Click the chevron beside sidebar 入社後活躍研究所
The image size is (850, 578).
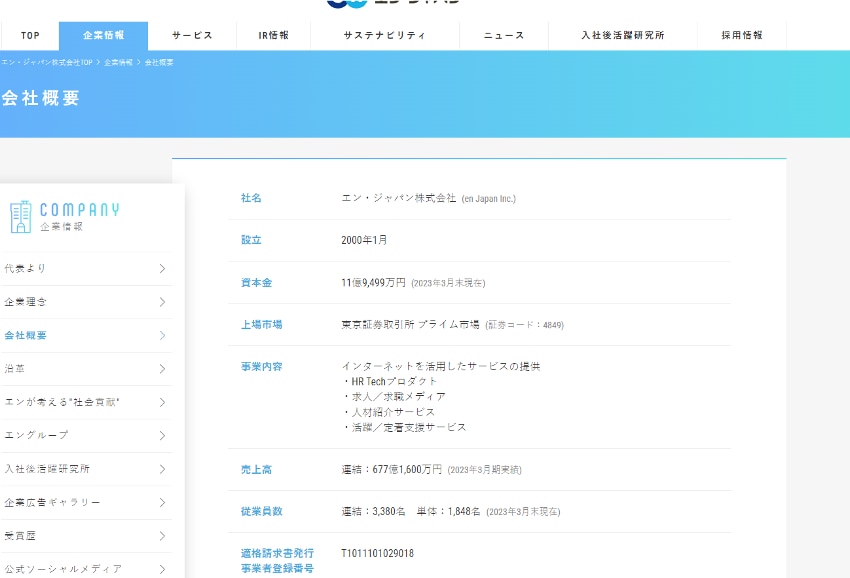point(162,469)
